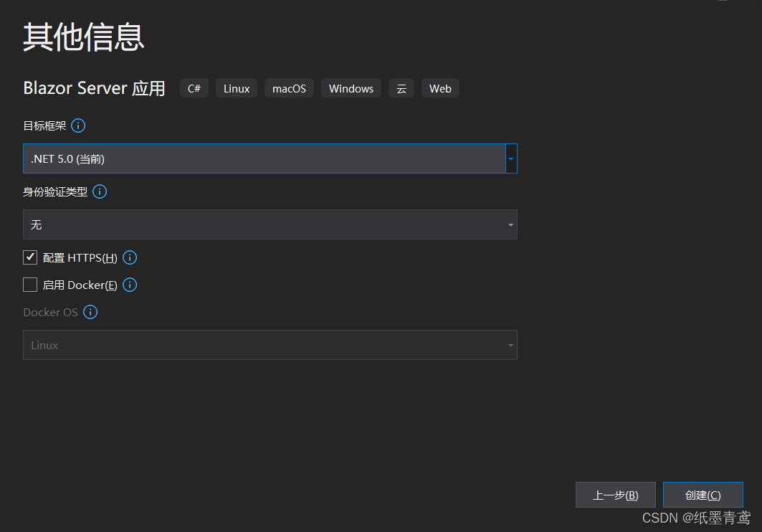Click the info icon beside 目标框架
This screenshot has height=532, width=762.
(78, 126)
